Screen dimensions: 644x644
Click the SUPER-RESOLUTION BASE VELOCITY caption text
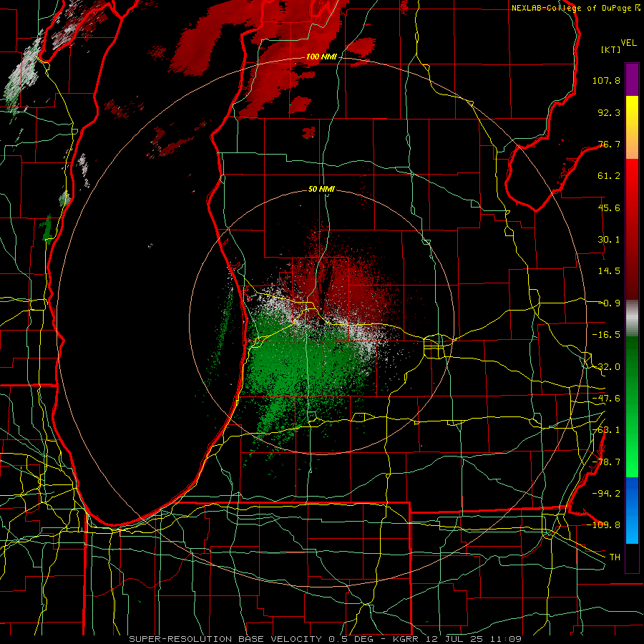pyautogui.click(x=227, y=639)
